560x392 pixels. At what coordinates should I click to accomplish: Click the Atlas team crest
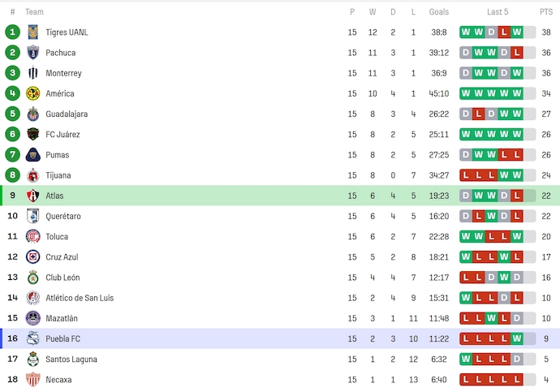pyautogui.click(x=33, y=196)
